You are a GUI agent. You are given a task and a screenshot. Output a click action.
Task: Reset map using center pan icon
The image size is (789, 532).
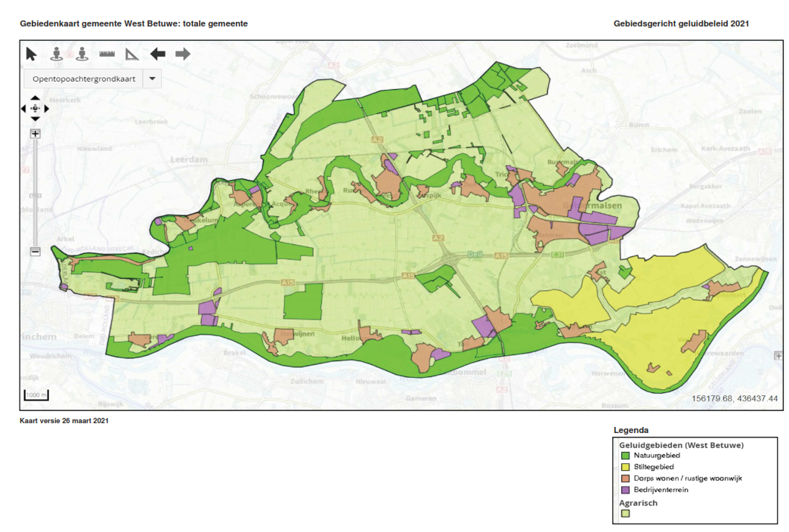coord(36,109)
